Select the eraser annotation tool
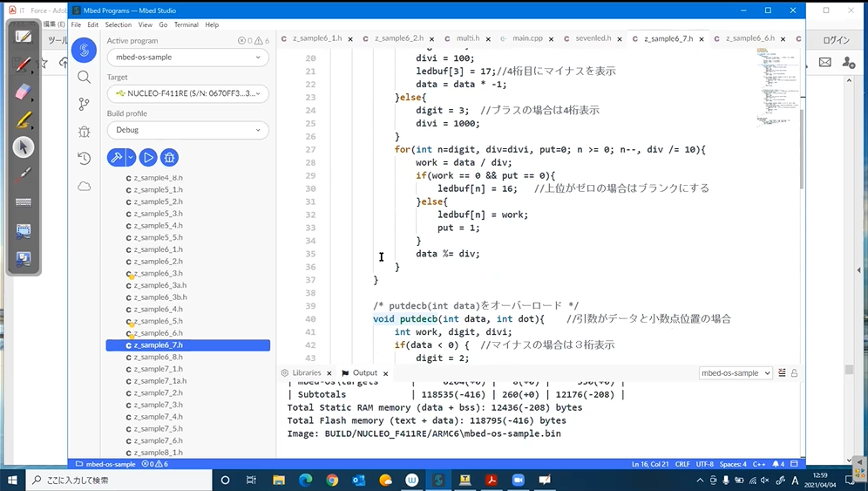 point(24,92)
